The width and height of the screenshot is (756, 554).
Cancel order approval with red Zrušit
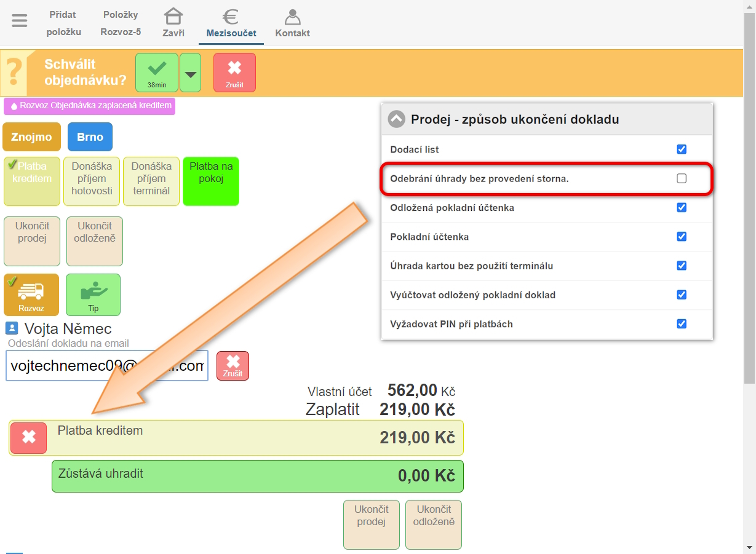pos(234,72)
